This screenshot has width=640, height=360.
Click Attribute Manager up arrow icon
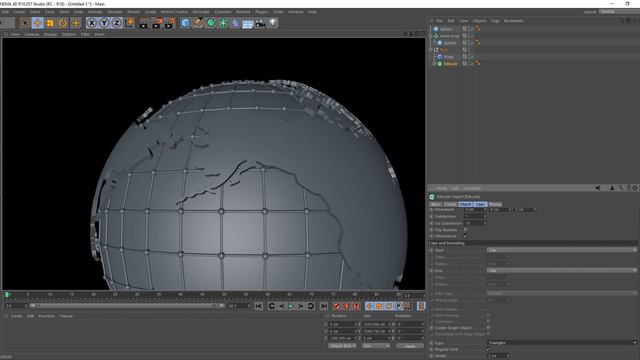tap(612, 188)
